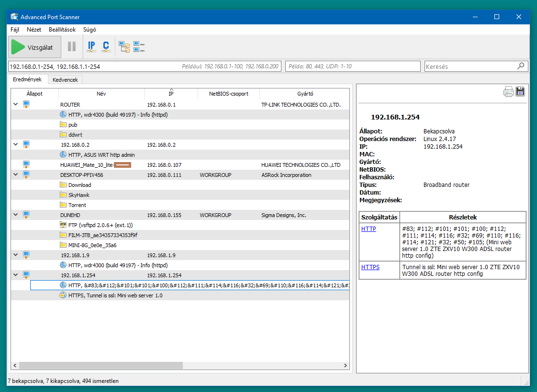Open the HTTP service link
The width and height of the screenshot is (537, 392).
(x=369, y=229)
